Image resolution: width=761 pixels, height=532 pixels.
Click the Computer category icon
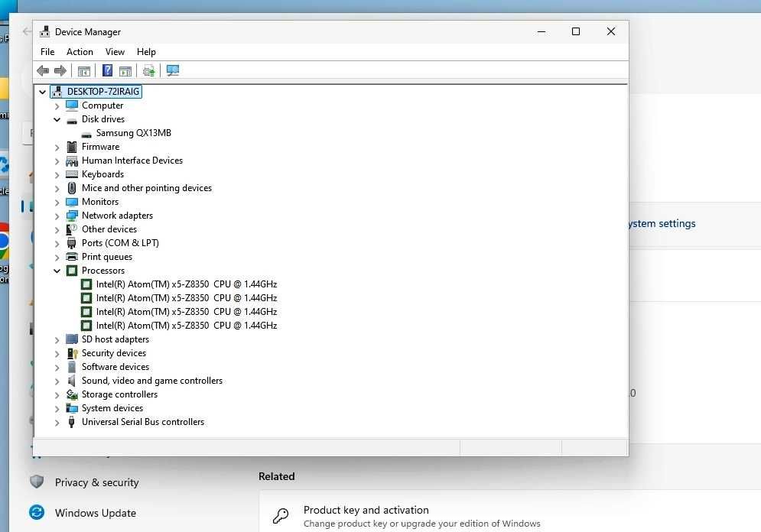tap(72, 105)
